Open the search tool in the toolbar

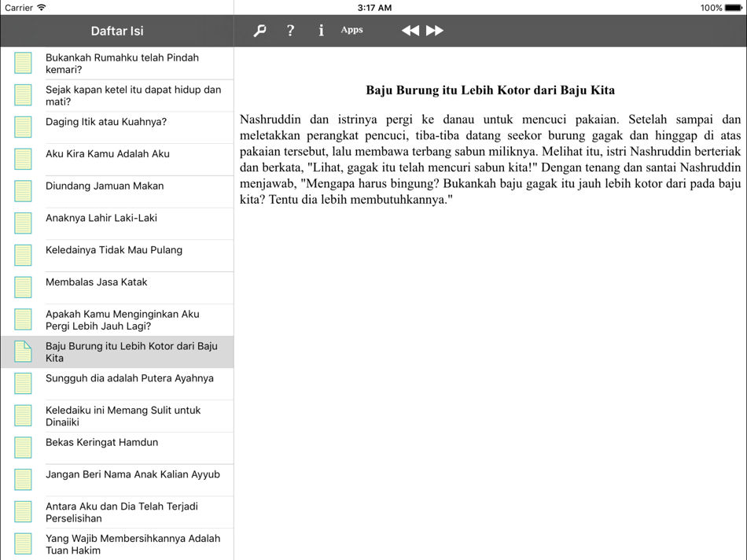(259, 30)
